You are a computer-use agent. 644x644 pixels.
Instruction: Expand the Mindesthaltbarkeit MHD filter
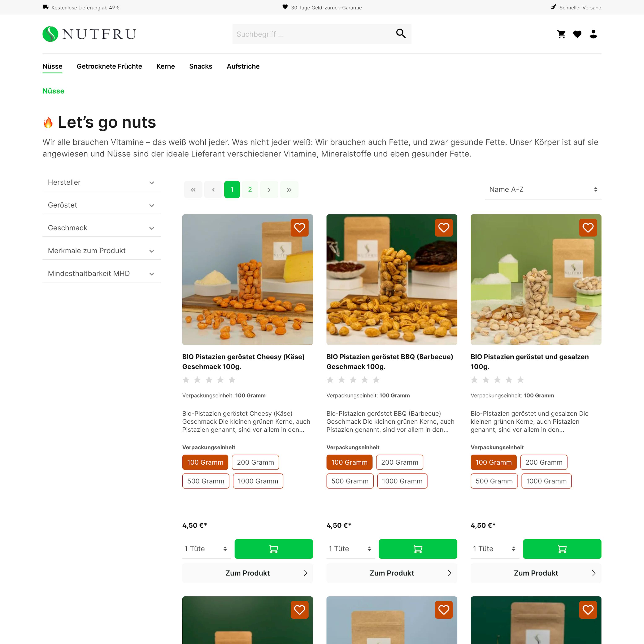point(101,273)
